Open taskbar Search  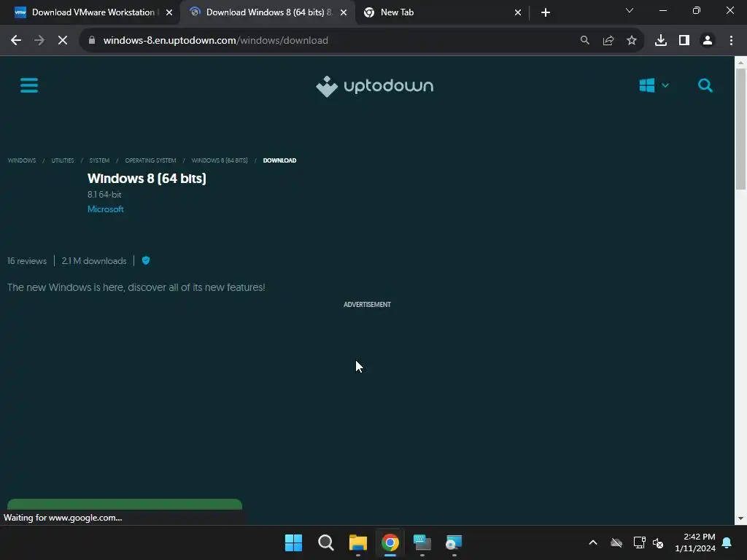[326, 542]
